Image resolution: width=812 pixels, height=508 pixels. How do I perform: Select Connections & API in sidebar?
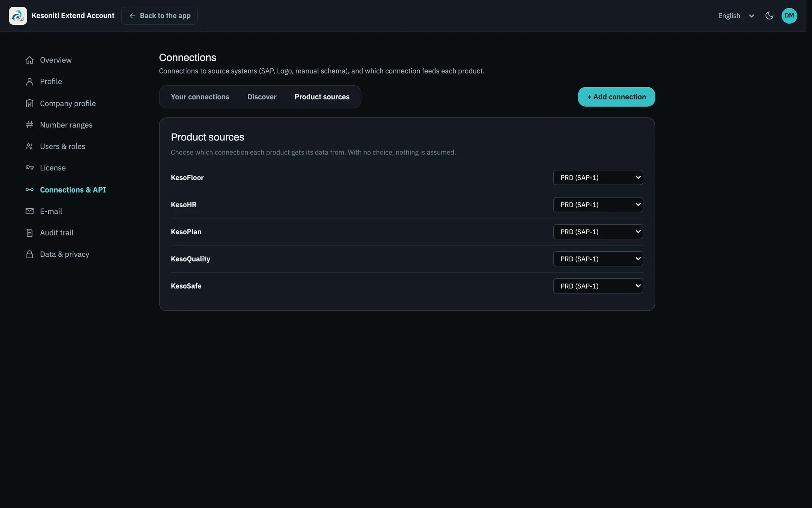click(73, 190)
